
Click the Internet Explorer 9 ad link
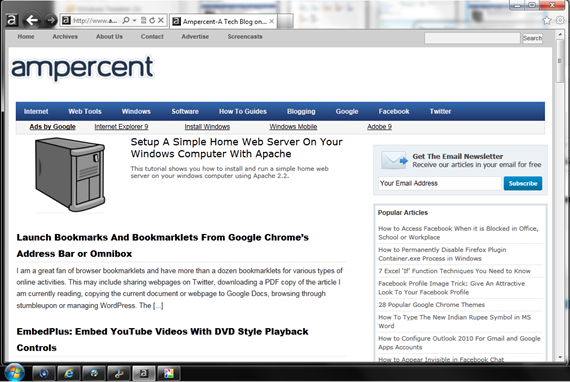[x=121, y=127]
